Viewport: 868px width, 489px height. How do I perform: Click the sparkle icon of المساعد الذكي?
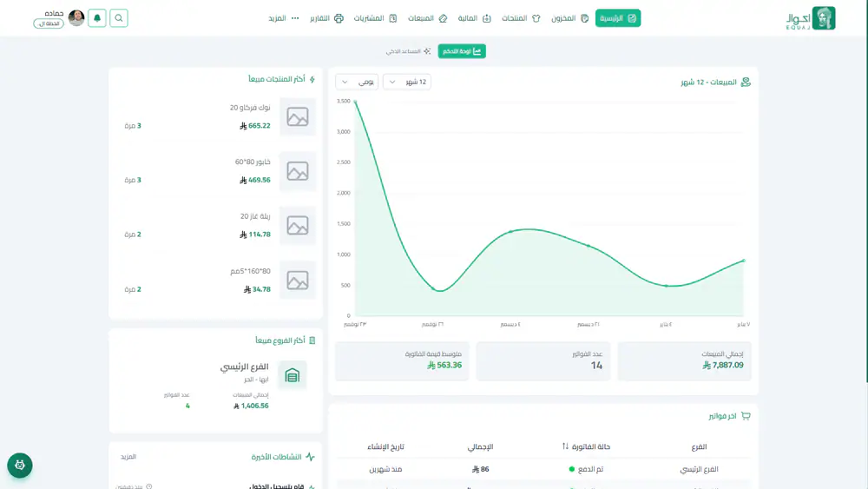click(427, 51)
